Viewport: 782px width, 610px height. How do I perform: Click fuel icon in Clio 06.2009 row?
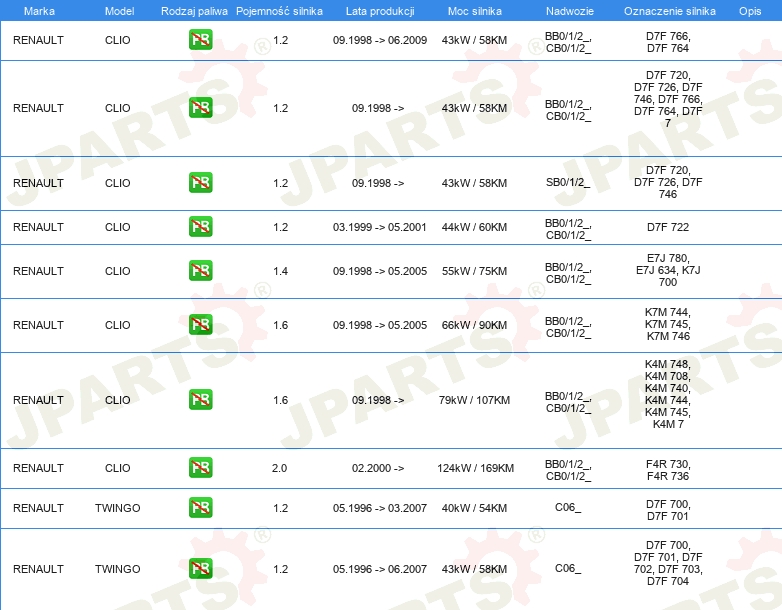(x=200, y=39)
